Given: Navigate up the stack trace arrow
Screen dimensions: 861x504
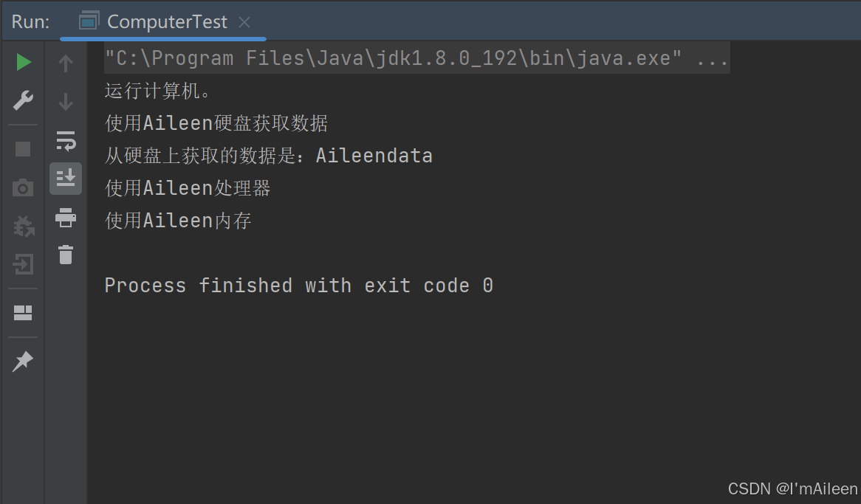Looking at the screenshot, I should pos(65,63).
